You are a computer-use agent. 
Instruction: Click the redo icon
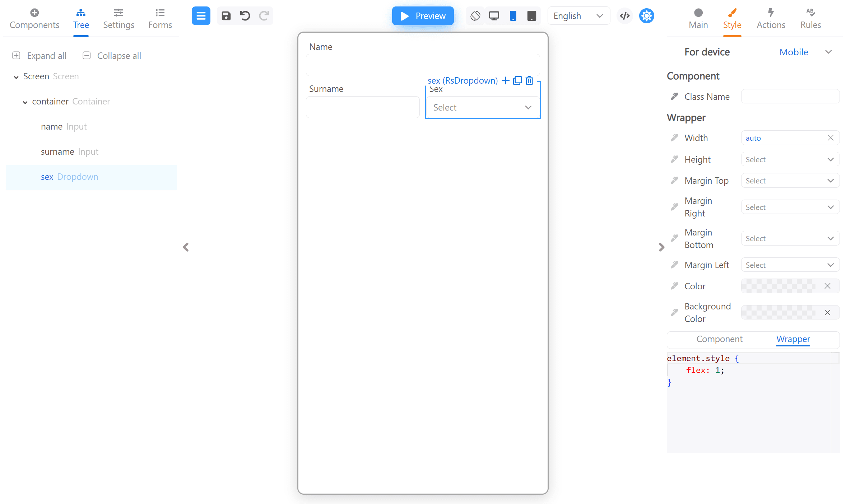coord(264,16)
